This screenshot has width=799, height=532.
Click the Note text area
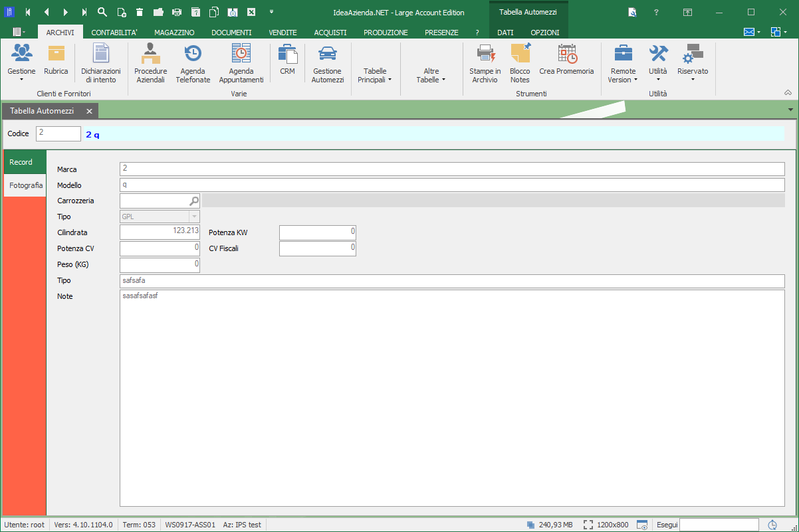(452, 399)
